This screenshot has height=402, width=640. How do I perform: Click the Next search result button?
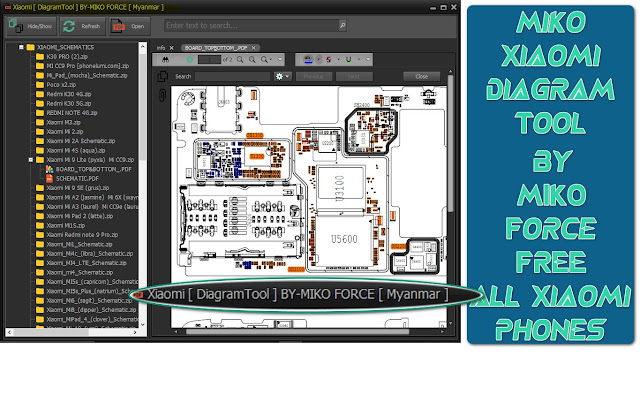pyautogui.click(x=354, y=76)
